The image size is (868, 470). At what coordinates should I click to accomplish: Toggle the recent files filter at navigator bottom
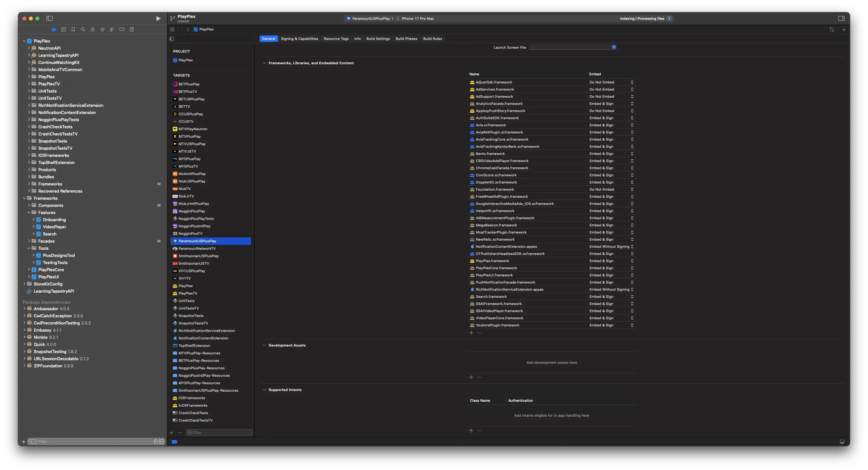(155, 441)
